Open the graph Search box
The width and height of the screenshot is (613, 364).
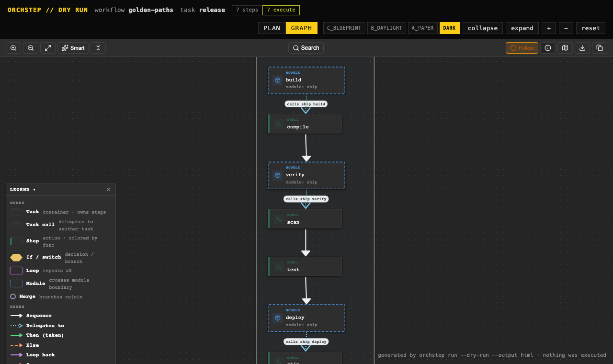click(306, 48)
